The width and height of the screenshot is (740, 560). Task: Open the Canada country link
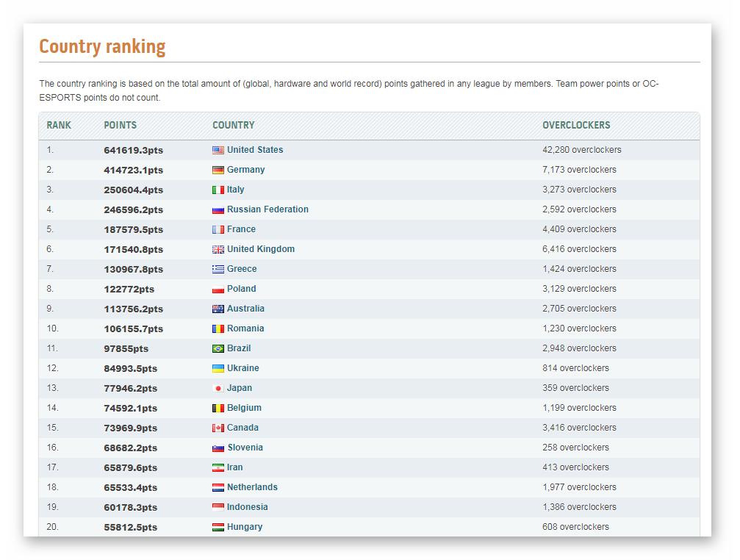click(243, 427)
